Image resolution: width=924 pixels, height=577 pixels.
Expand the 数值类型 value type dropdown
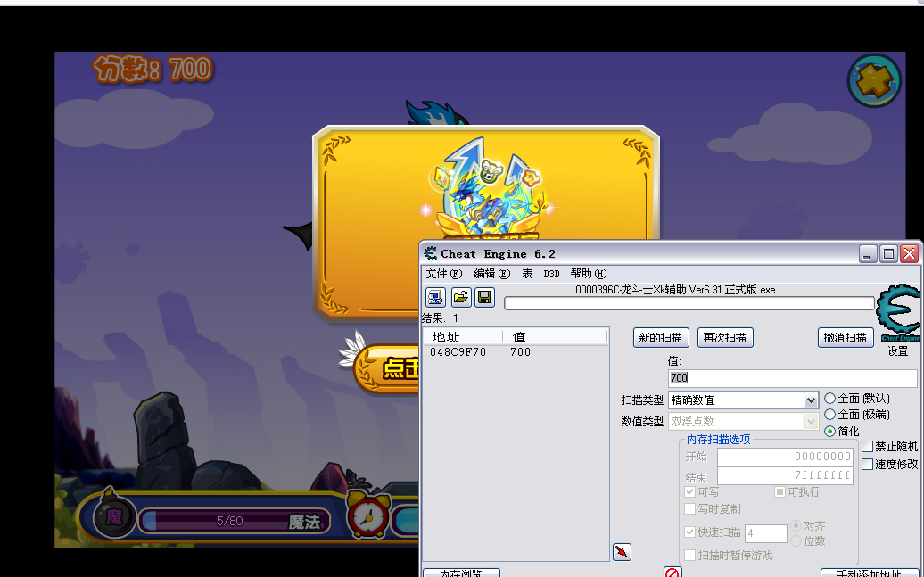(811, 422)
